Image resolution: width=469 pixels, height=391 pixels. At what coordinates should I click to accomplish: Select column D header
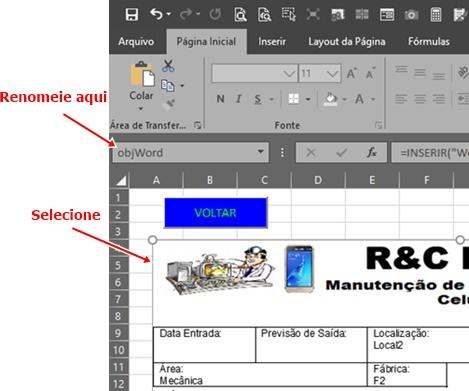click(x=318, y=180)
